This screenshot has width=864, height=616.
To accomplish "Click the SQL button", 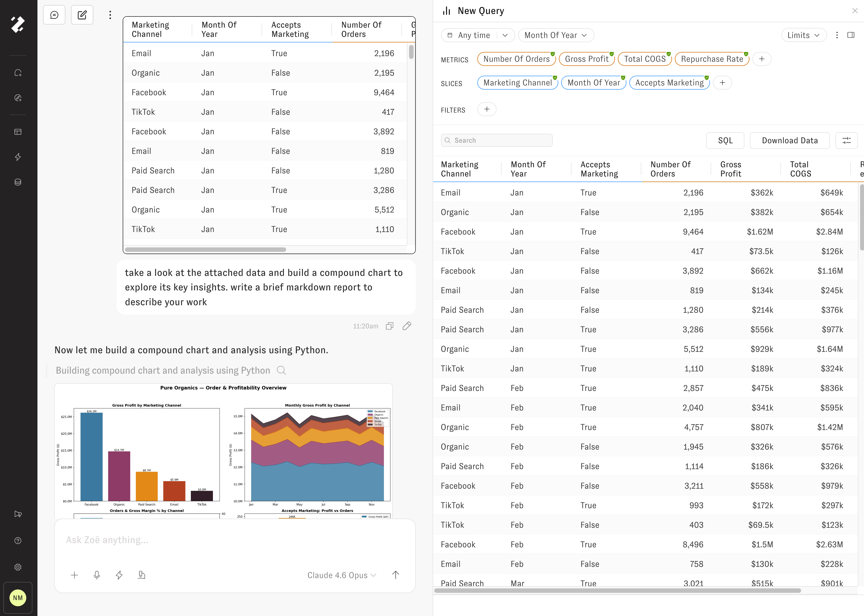I will tap(725, 141).
